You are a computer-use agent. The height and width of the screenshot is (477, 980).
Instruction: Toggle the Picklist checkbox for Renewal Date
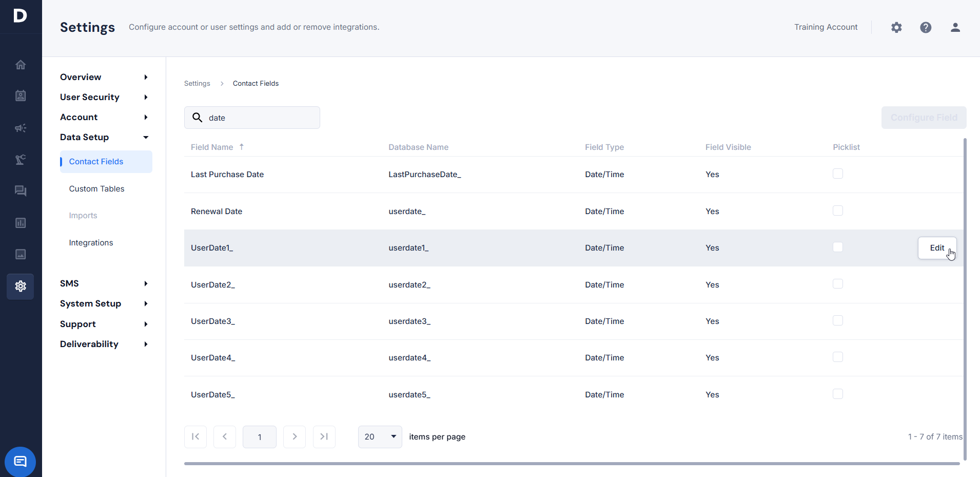pyautogui.click(x=837, y=211)
